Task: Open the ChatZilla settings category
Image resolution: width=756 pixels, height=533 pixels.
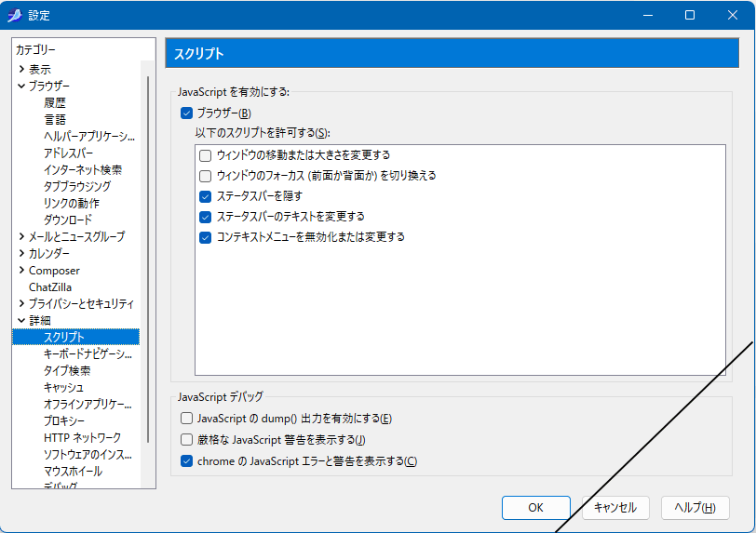Action: pos(50,287)
